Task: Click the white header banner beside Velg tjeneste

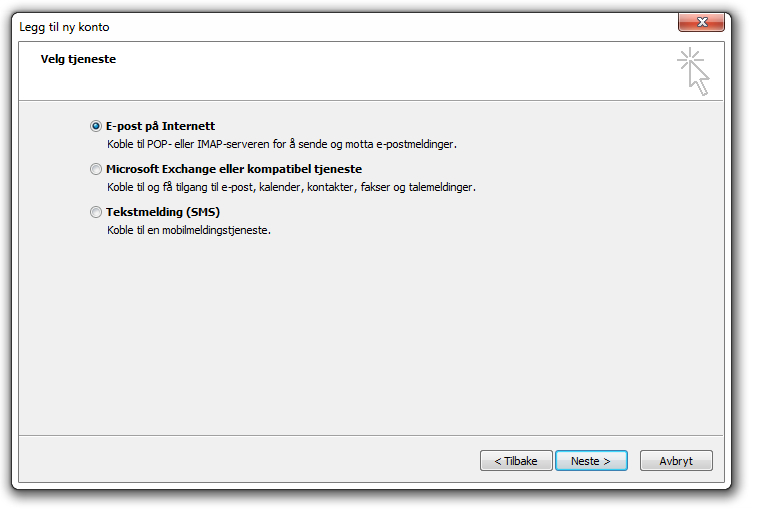Action: 389,71
